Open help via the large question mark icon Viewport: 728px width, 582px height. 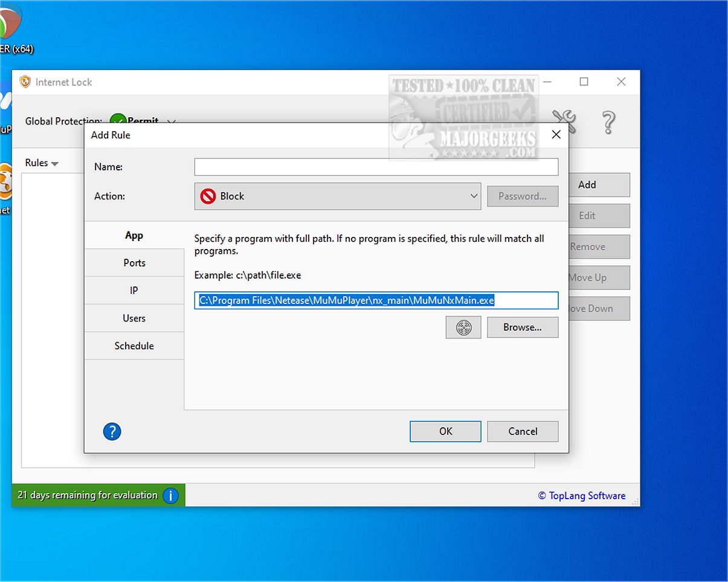(609, 122)
